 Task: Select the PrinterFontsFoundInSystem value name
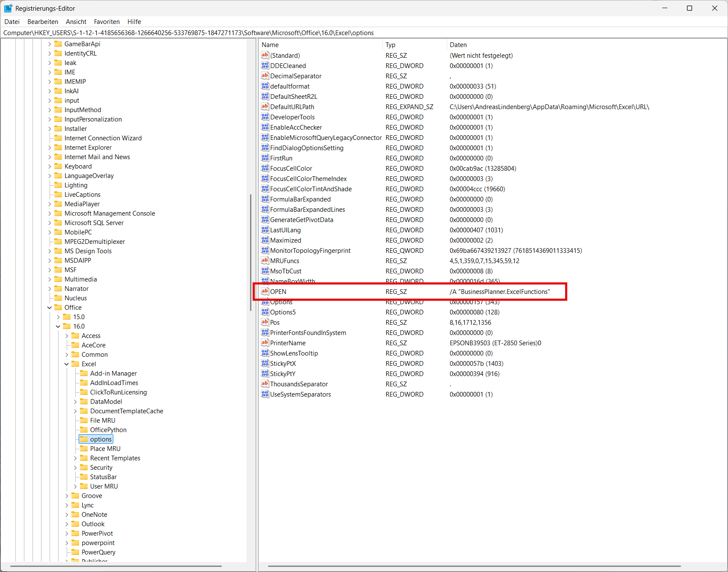[308, 332]
